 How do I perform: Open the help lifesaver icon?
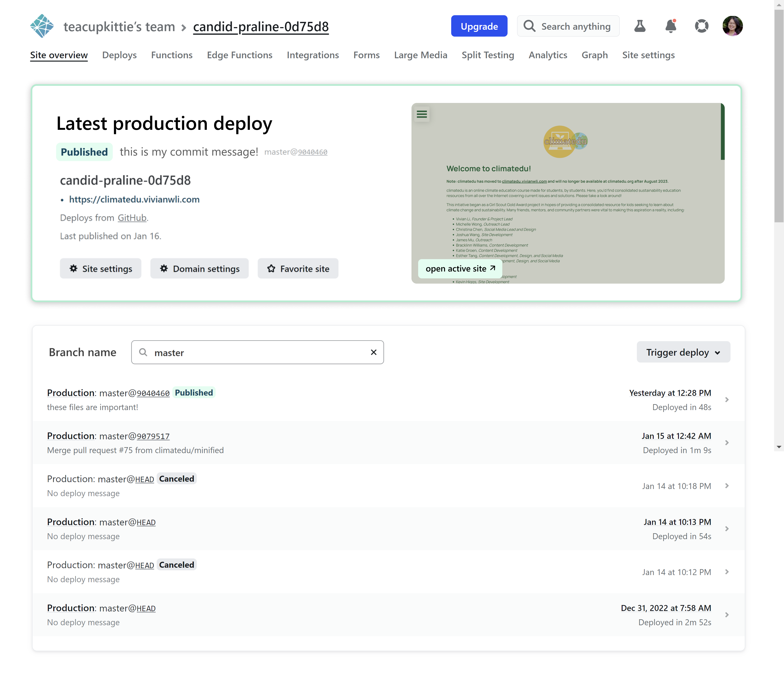tap(702, 26)
